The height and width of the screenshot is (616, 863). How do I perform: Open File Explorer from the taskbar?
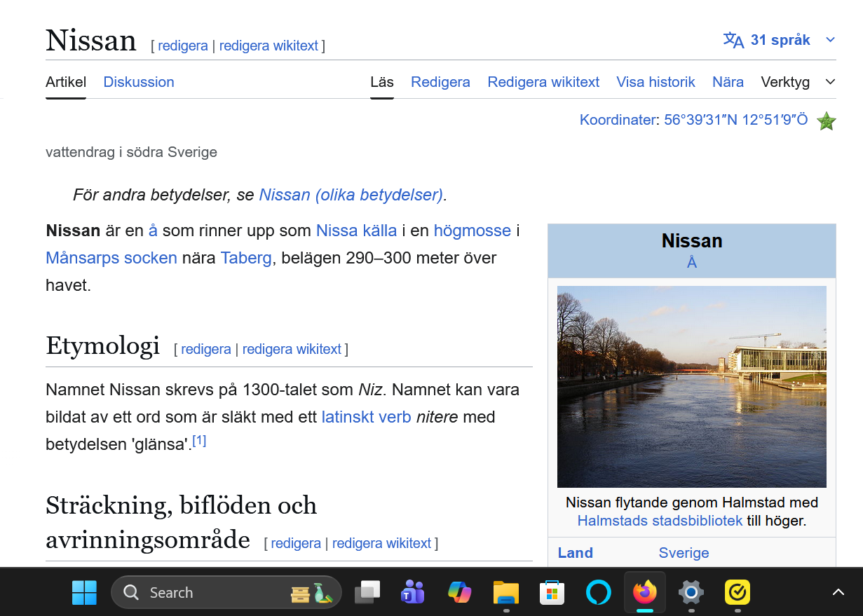pos(506,593)
